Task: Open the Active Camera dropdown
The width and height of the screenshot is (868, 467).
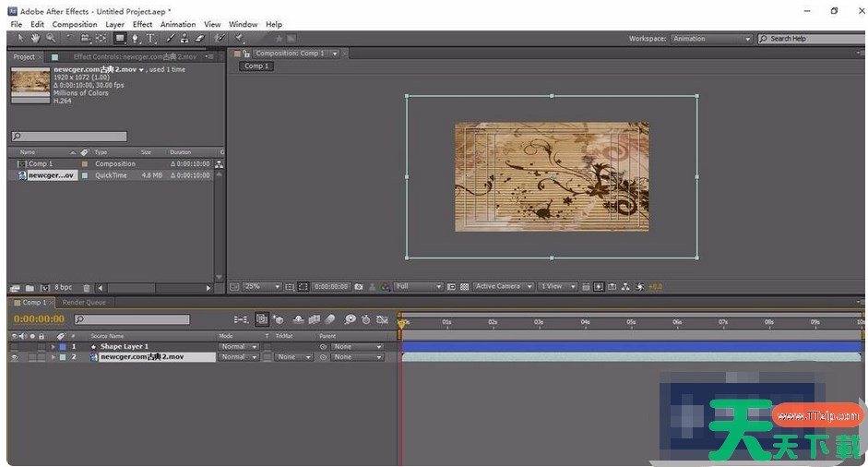Action: coord(503,287)
